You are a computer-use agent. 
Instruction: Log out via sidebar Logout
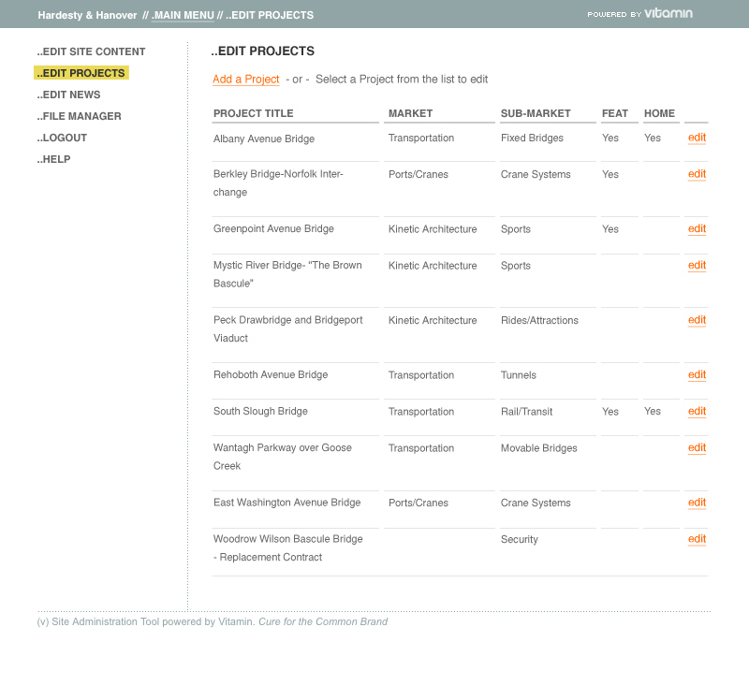(x=63, y=138)
